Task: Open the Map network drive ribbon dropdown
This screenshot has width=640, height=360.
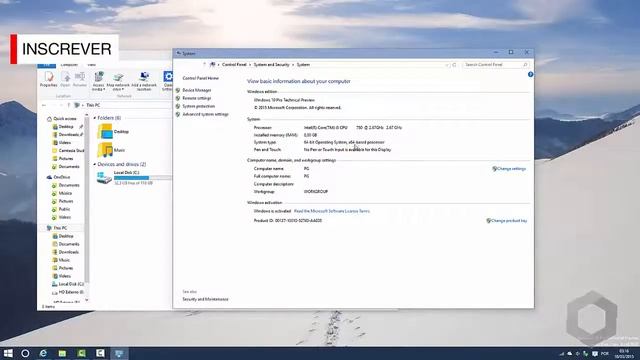Action: point(118,81)
